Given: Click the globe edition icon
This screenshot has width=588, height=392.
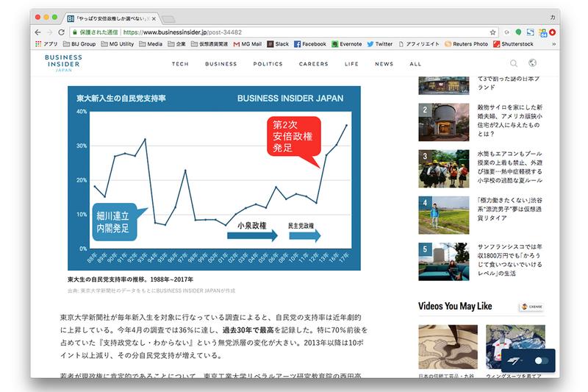Looking at the screenshot, I should (532, 63).
